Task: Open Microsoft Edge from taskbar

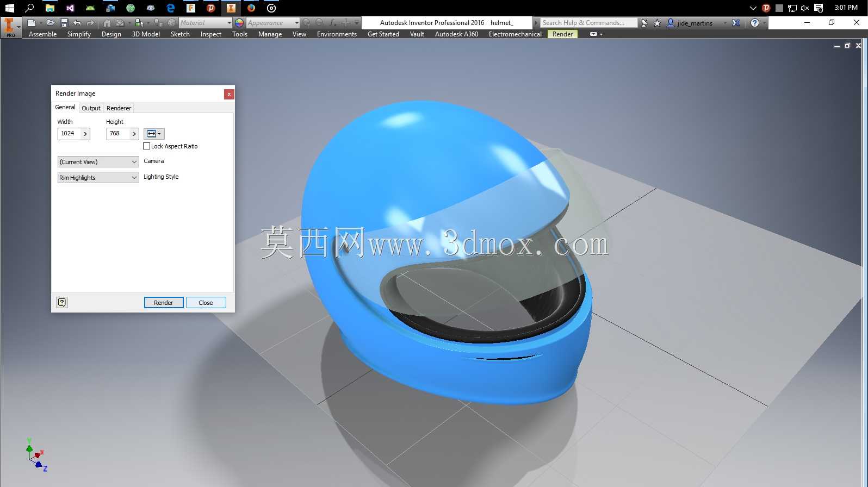Action: click(x=171, y=8)
